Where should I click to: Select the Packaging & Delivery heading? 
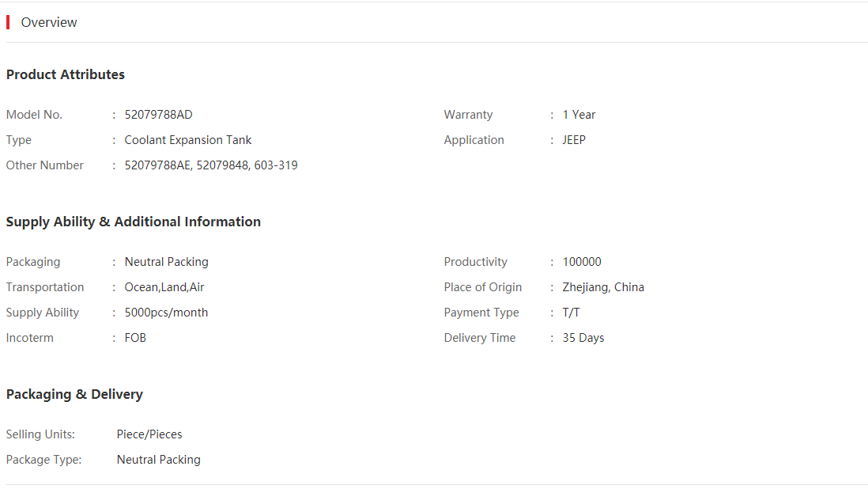coord(74,394)
